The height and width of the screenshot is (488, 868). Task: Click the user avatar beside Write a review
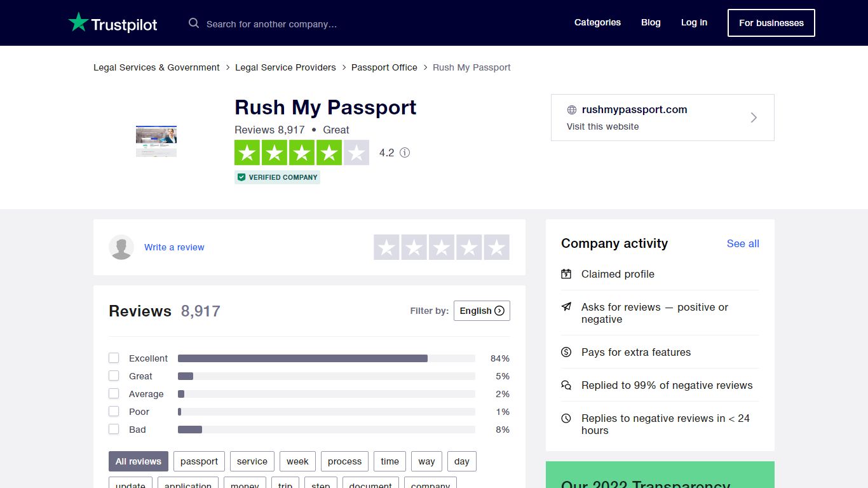click(x=121, y=247)
